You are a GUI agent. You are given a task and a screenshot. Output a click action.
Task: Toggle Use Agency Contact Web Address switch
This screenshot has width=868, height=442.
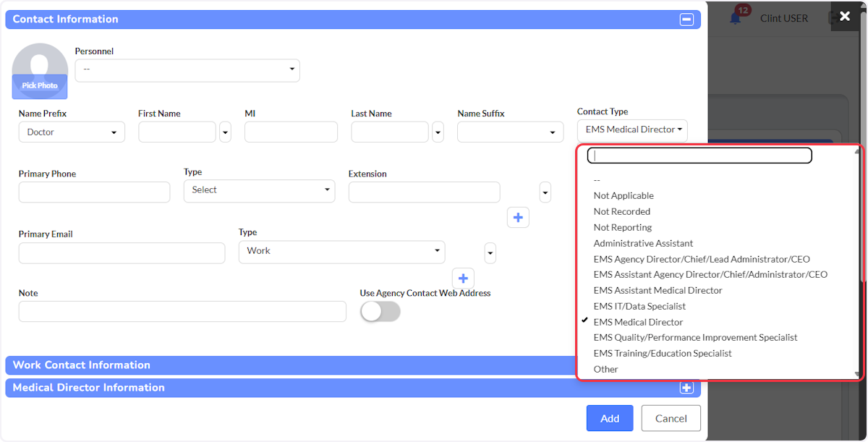click(x=380, y=311)
